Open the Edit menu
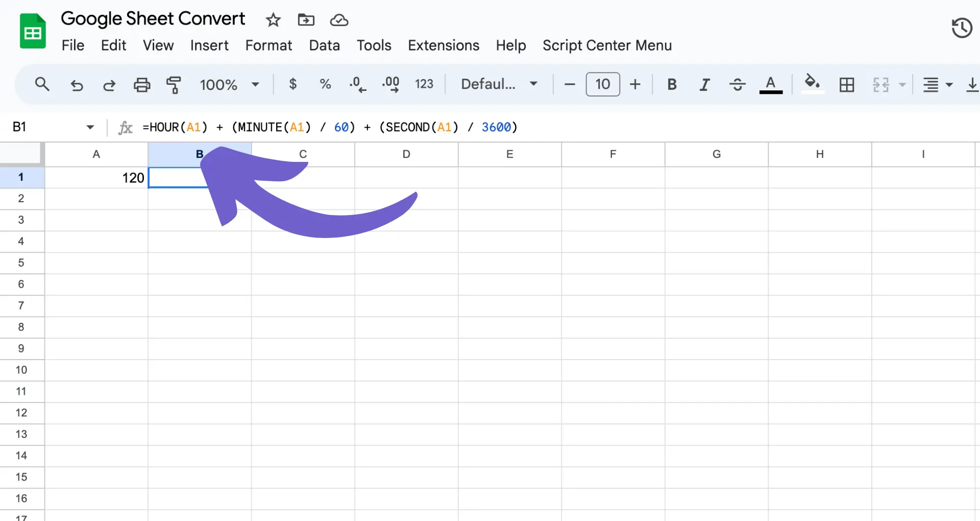Image resolution: width=980 pixels, height=521 pixels. click(x=113, y=45)
